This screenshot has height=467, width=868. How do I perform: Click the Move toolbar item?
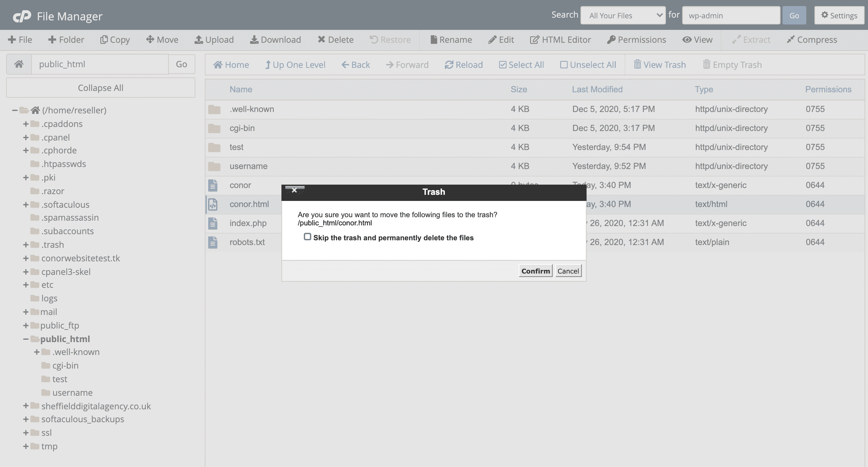pyautogui.click(x=162, y=40)
